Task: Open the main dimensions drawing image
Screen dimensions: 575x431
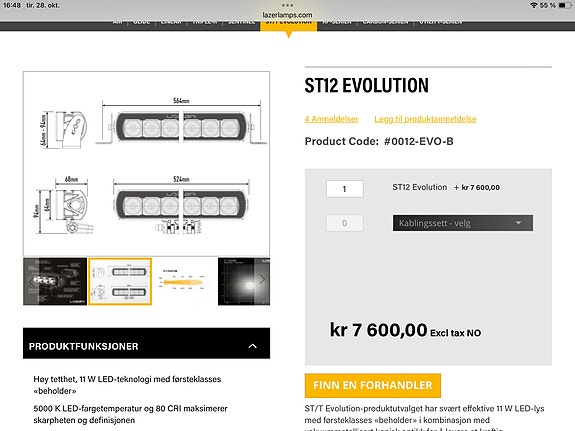Action: [146, 164]
